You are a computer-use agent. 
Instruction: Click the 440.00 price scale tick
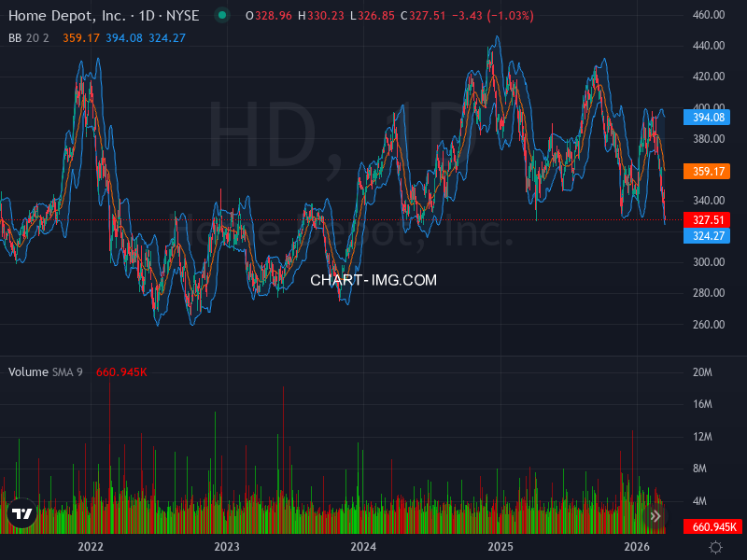point(709,46)
